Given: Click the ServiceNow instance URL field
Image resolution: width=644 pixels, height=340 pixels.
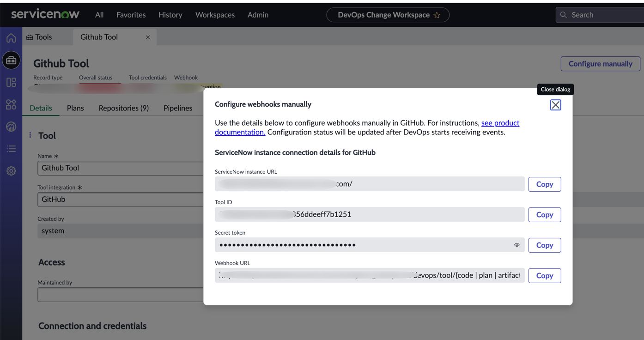Looking at the screenshot, I should pos(370,184).
